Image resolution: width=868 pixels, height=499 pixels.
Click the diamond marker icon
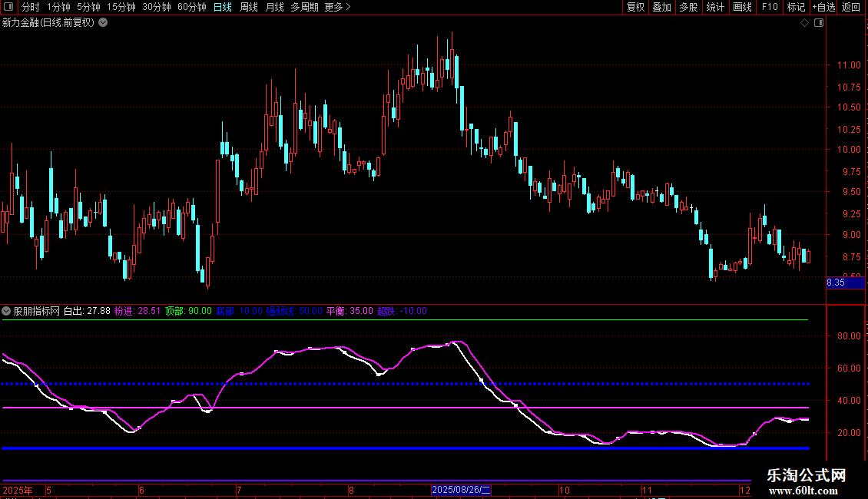pyautogui.click(x=804, y=23)
